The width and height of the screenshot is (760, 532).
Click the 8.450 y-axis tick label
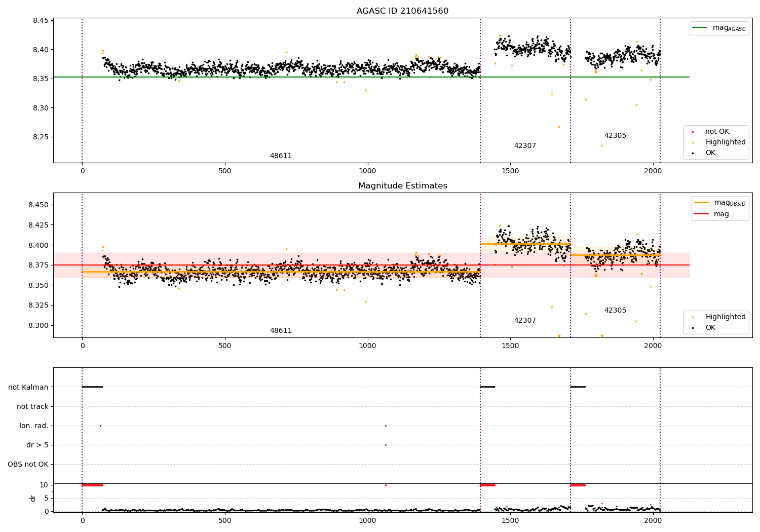point(39,205)
